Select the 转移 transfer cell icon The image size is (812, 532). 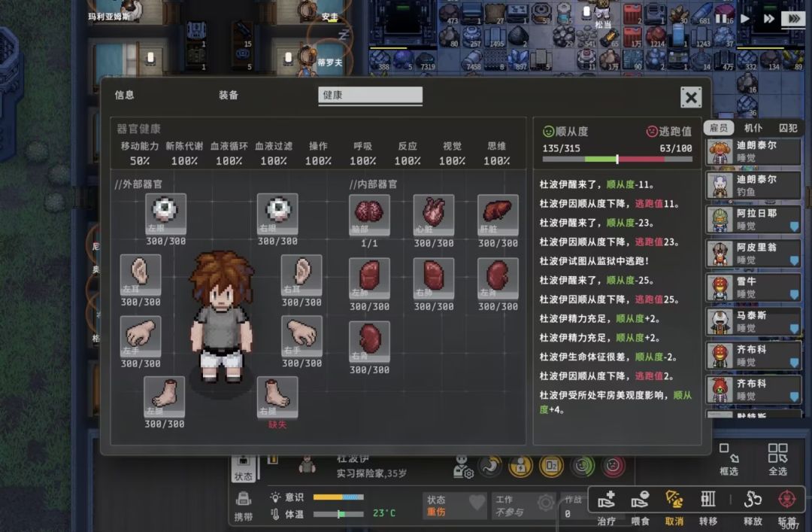(708, 500)
